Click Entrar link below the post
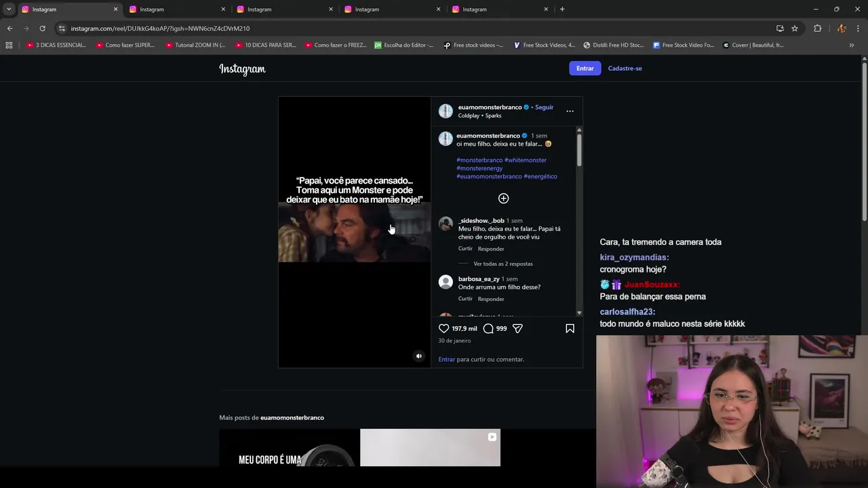The width and height of the screenshot is (868, 488). (x=446, y=359)
